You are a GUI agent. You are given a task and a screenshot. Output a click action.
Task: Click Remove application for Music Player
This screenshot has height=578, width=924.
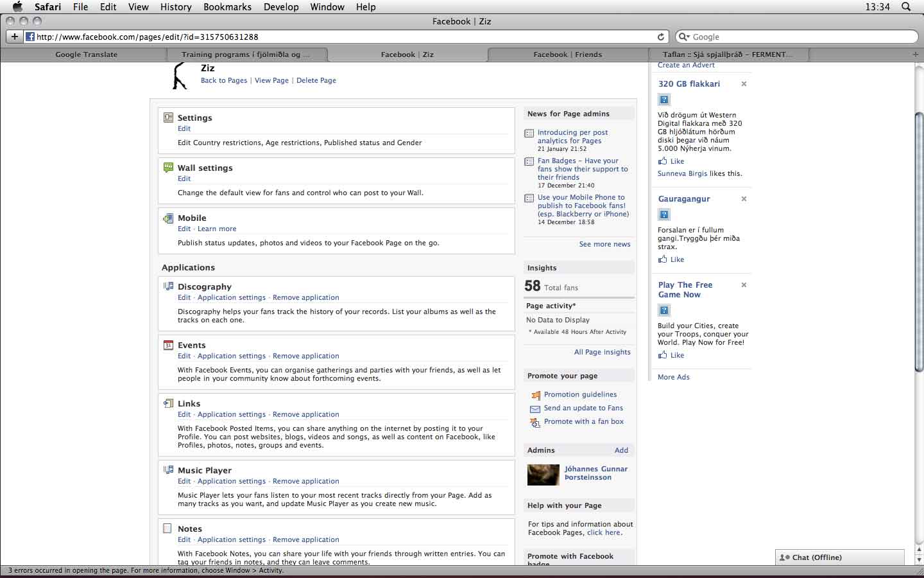(x=306, y=481)
